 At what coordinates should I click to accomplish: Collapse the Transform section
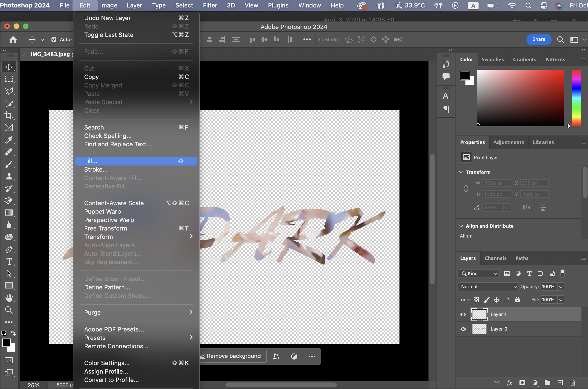click(x=461, y=172)
